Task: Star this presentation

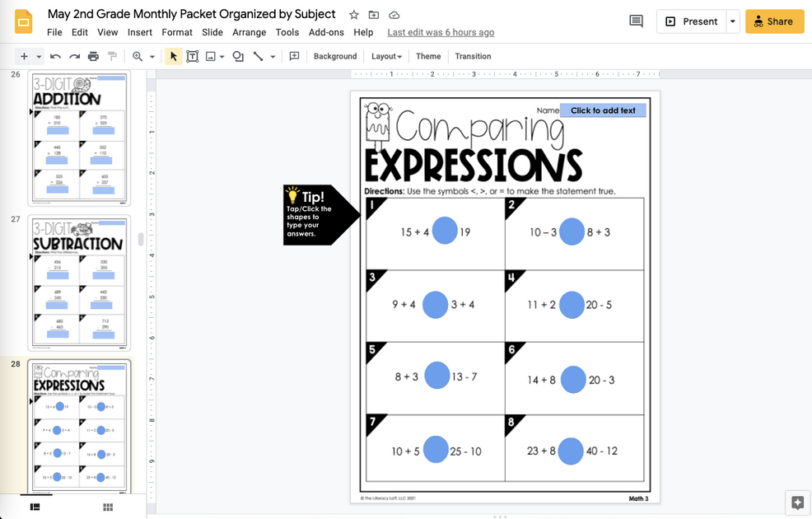Action: click(x=354, y=15)
